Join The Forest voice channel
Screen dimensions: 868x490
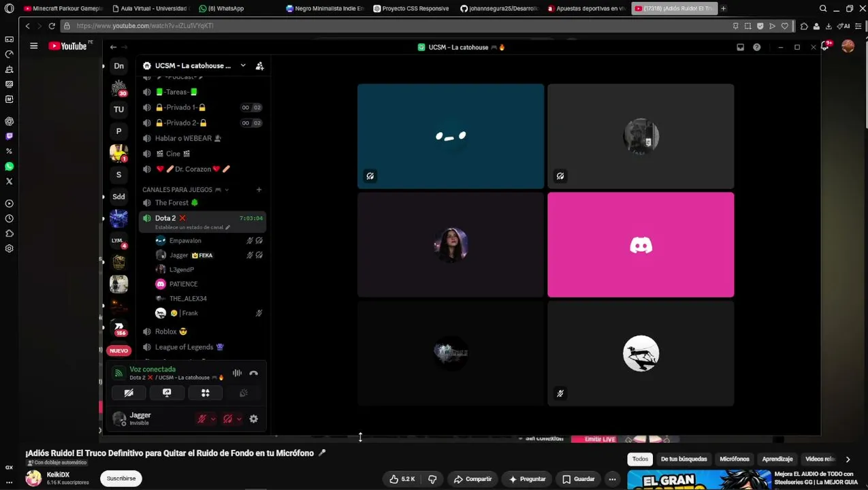coord(203,203)
